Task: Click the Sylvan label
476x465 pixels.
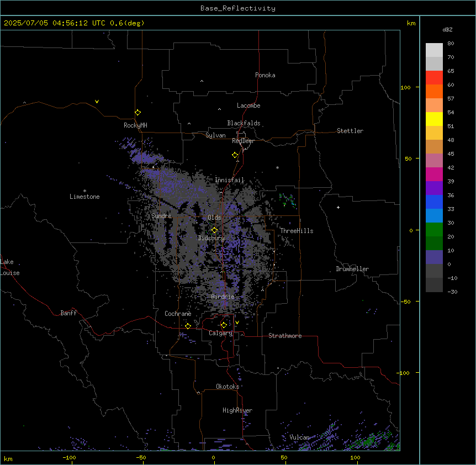Action: (215, 135)
